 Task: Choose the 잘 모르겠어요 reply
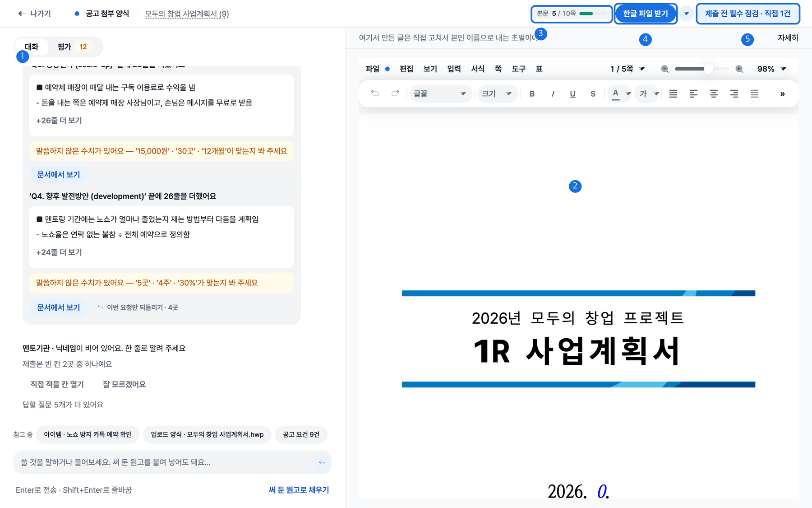124,384
